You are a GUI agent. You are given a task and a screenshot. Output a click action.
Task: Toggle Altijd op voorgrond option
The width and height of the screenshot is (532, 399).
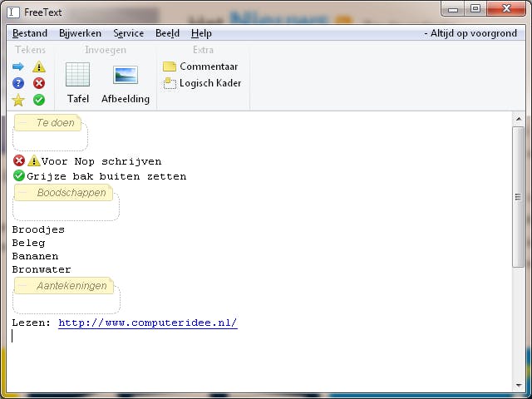pyautogui.click(x=470, y=33)
